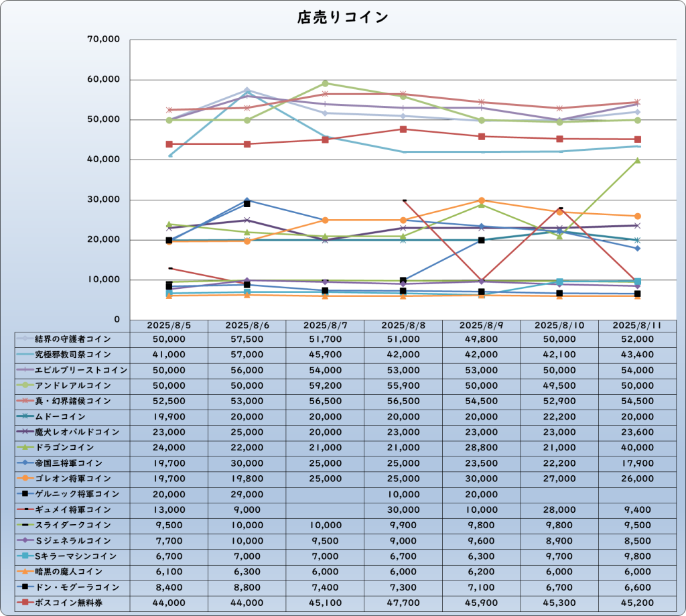Select the 2025/8/11 column header

click(638, 326)
